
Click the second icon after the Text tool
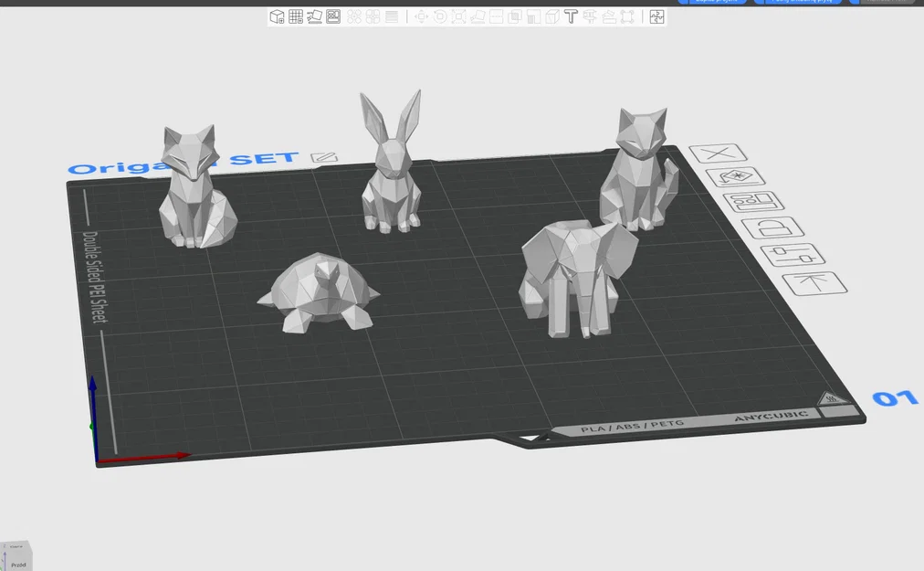point(609,16)
